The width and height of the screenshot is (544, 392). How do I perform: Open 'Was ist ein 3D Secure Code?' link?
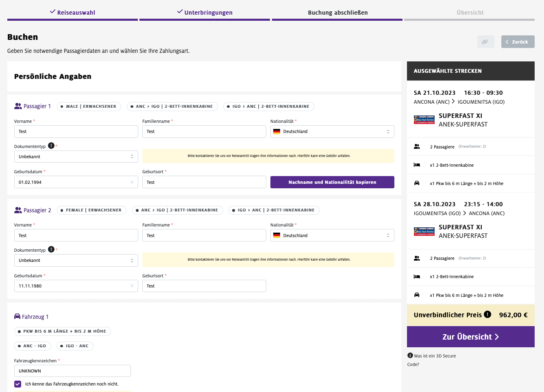[434, 356]
